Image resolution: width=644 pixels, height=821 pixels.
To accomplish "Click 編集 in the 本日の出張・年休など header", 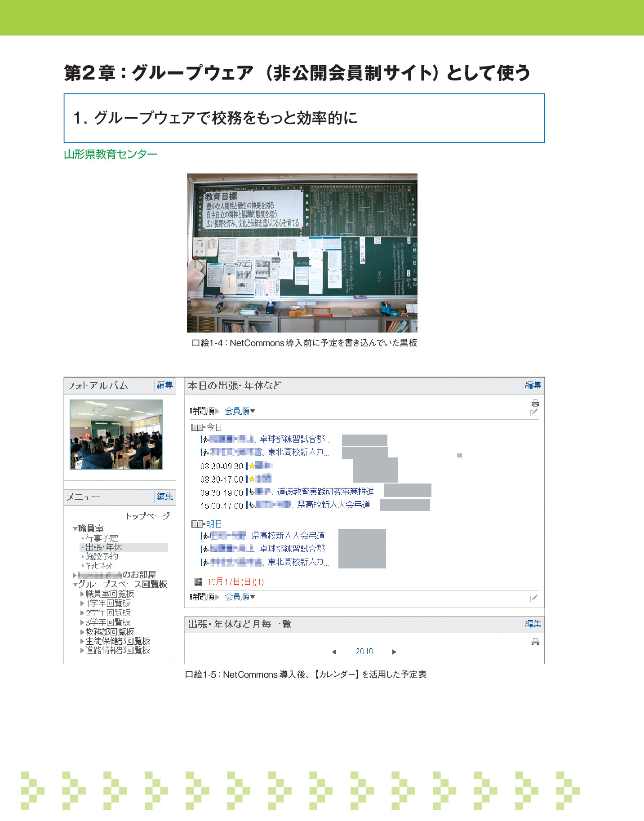I will tap(533, 385).
